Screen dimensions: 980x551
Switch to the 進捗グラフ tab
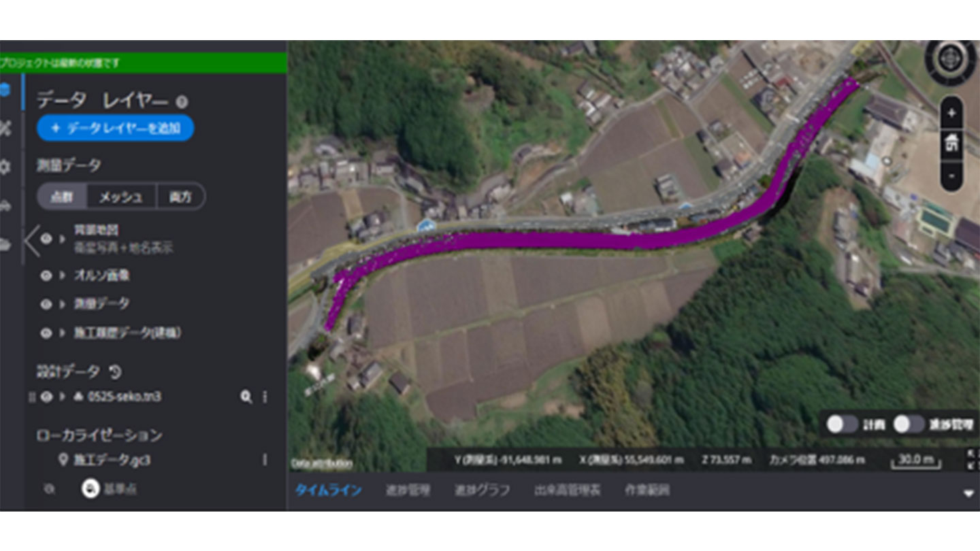pyautogui.click(x=482, y=490)
